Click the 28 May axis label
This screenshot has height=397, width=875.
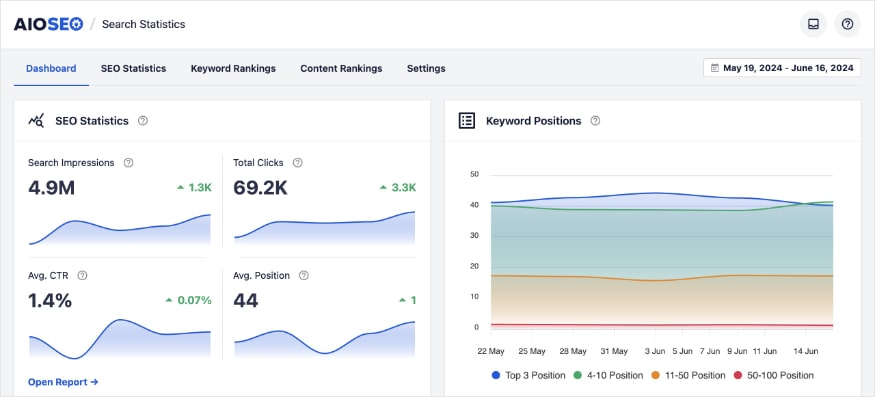click(x=573, y=351)
